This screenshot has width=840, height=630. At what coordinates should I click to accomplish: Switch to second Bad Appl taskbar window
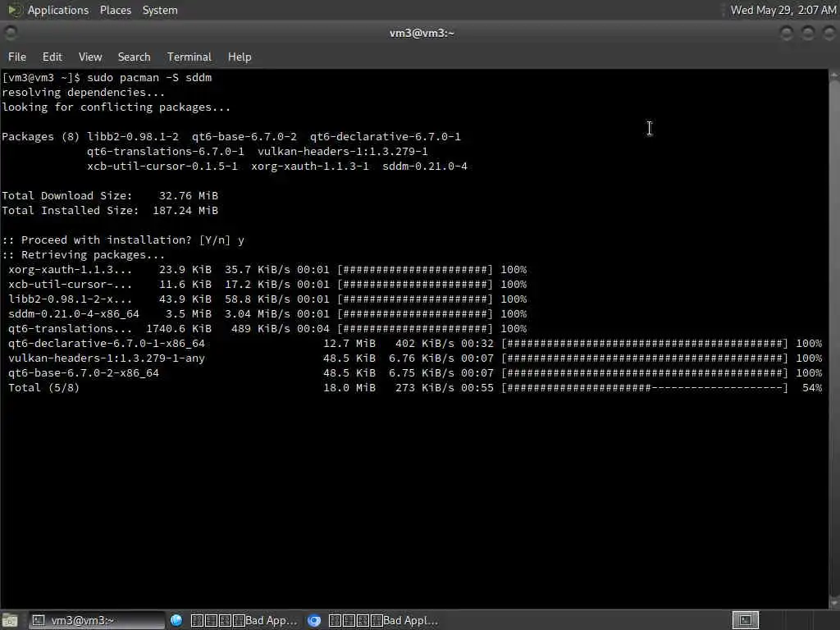(373, 620)
